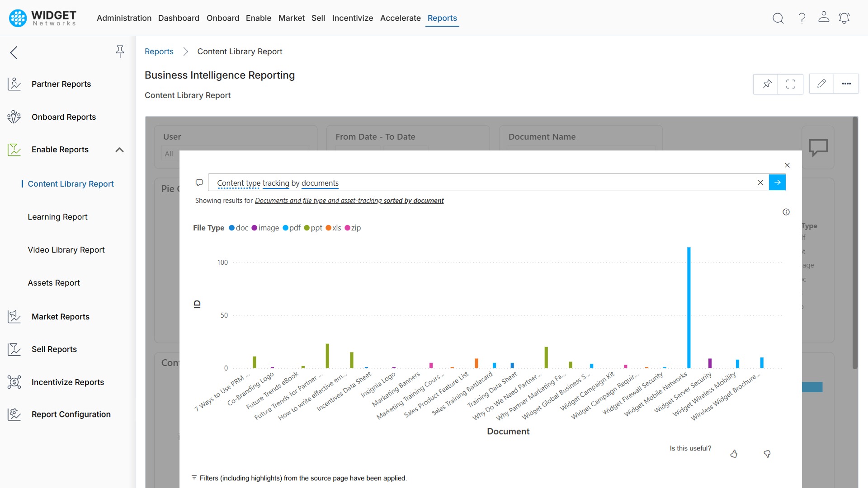Collapse the Enable Reports section

coord(119,150)
